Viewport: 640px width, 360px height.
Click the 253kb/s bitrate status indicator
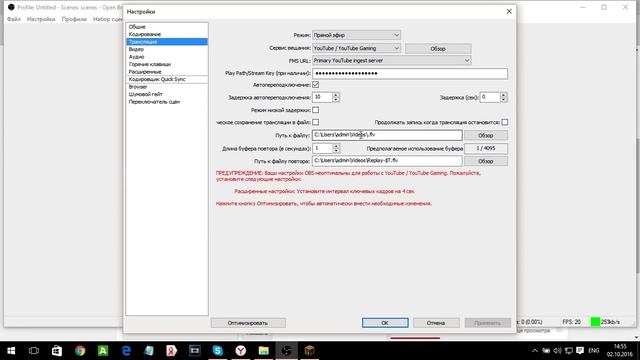pyautogui.click(x=606, y=322)
